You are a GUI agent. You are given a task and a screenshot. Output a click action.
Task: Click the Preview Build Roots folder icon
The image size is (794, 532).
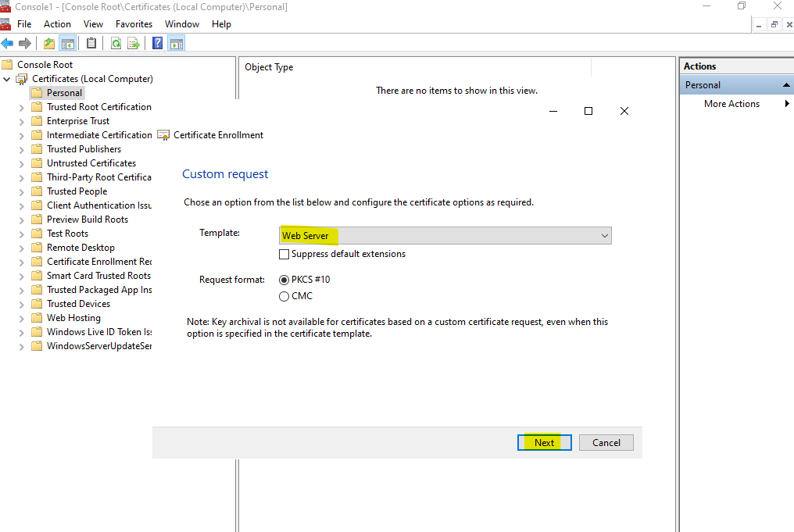coord(37,220)
